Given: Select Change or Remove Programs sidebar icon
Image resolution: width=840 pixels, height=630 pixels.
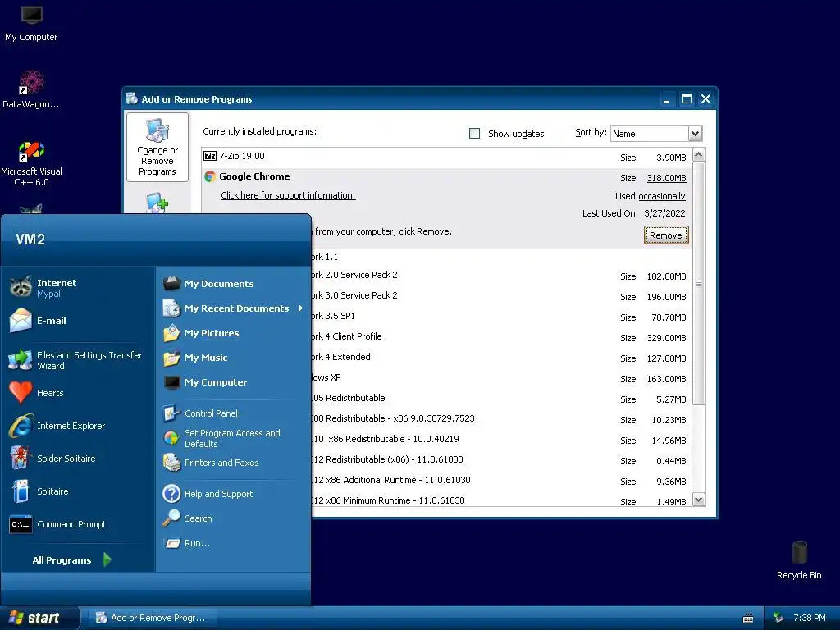Looking at the screenshot, I should [157, 147].
